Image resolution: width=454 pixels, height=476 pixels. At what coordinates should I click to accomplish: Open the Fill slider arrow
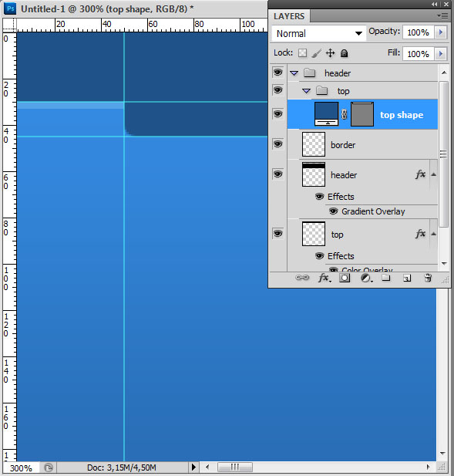441,54
